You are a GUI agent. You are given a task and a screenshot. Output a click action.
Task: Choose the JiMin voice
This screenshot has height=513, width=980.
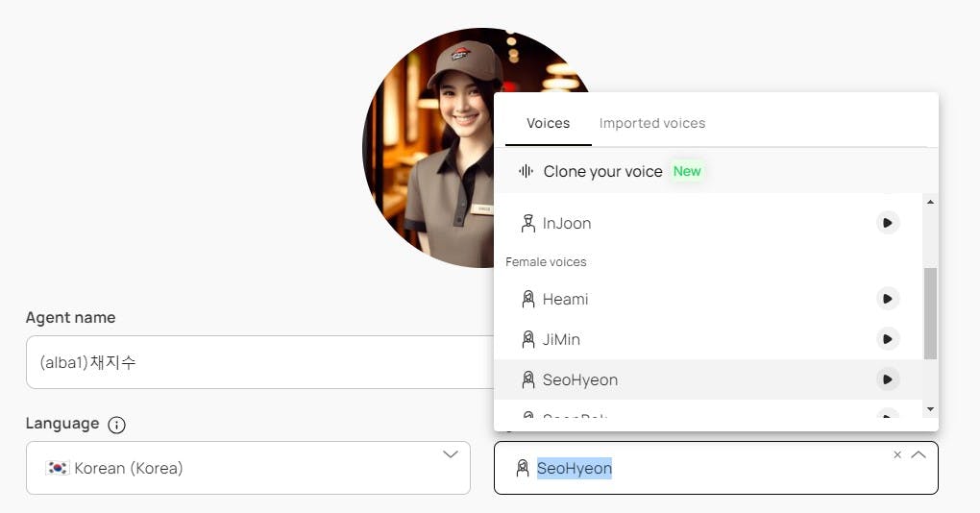707,339
